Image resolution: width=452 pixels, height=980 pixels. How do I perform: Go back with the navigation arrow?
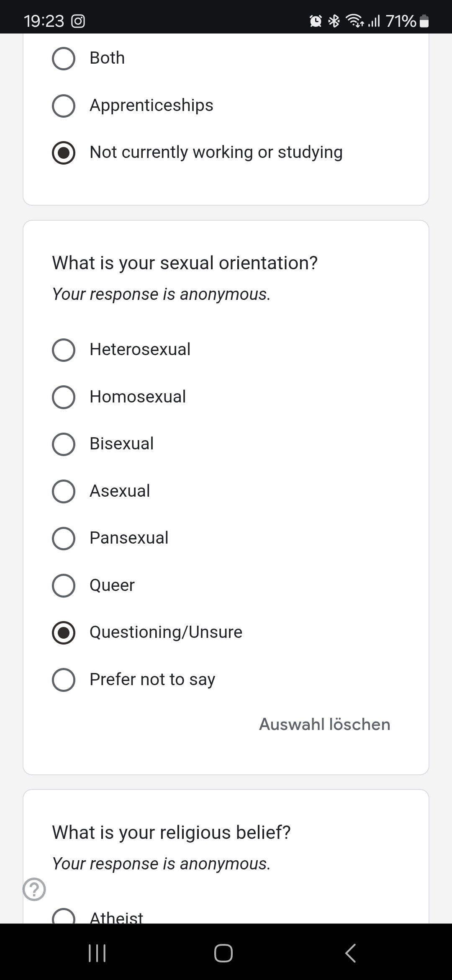click(351, 953)
